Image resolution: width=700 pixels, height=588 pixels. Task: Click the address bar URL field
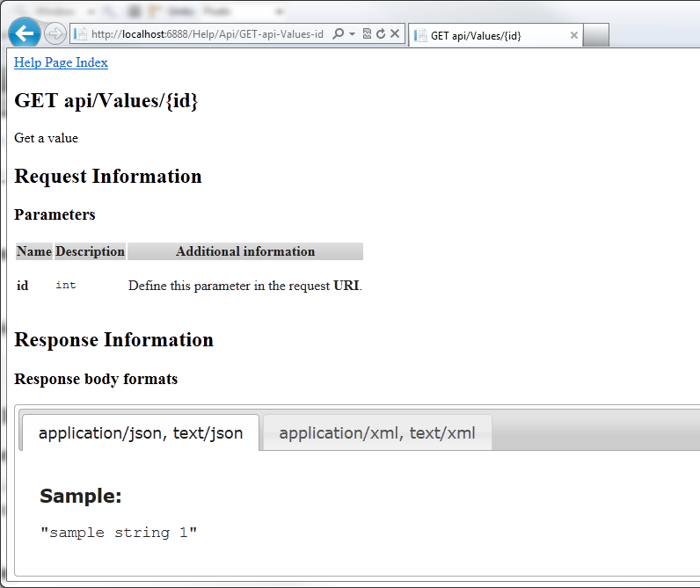tap(208, 34)
